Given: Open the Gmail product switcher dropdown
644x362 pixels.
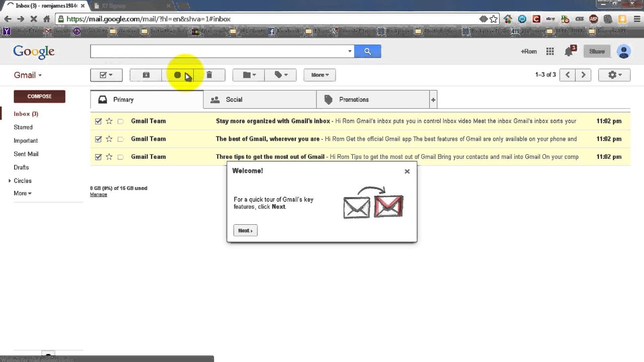Looking at the screenshot, I should (28, 75).
